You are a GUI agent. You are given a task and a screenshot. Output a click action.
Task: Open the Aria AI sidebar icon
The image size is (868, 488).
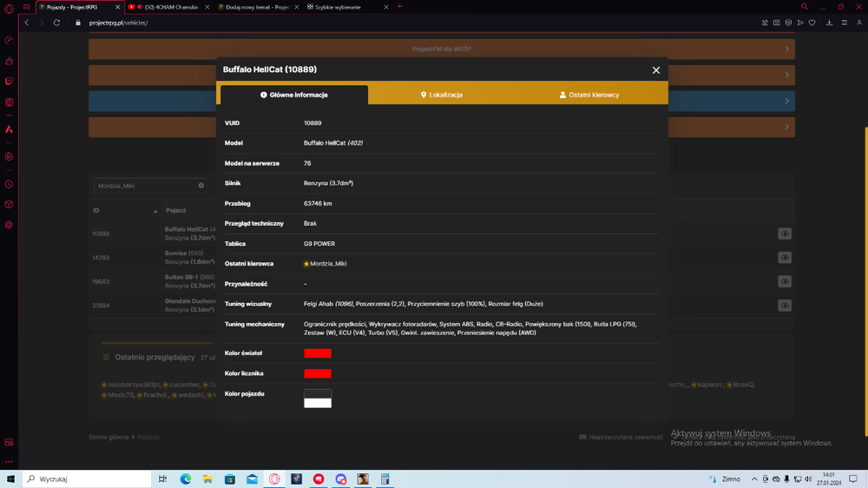(x=9, y=129)
